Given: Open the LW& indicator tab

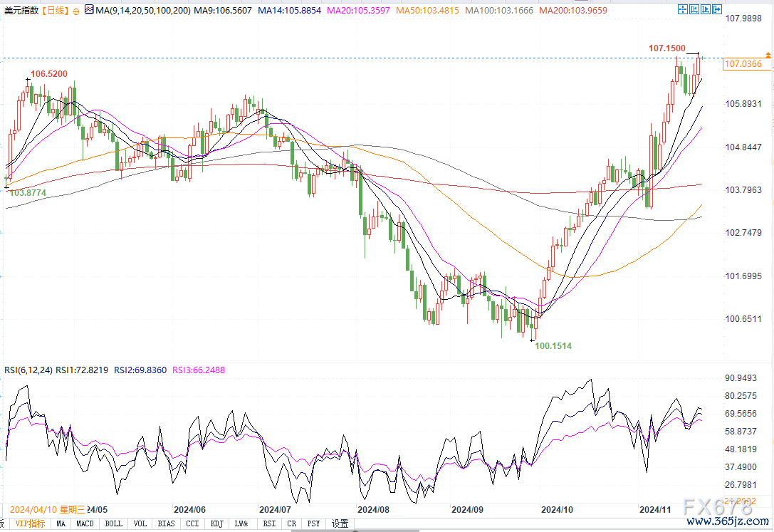Looking at the screenshot, I should coord(241,523).
